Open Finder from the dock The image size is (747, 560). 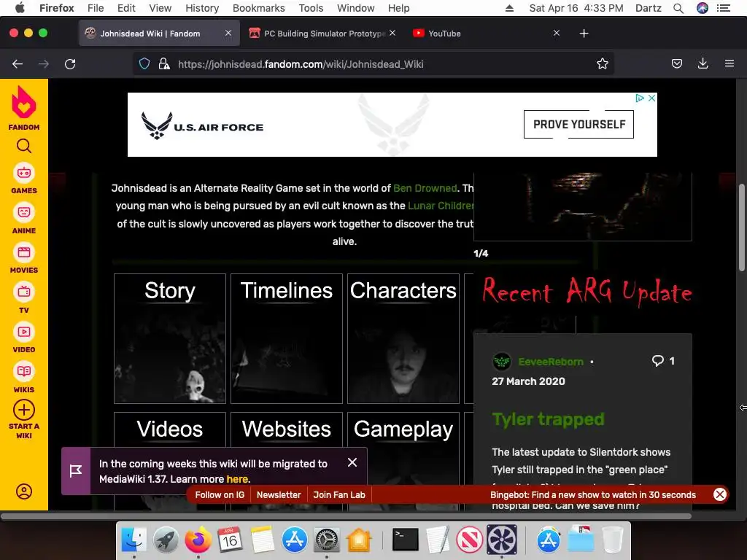[134, 540]
